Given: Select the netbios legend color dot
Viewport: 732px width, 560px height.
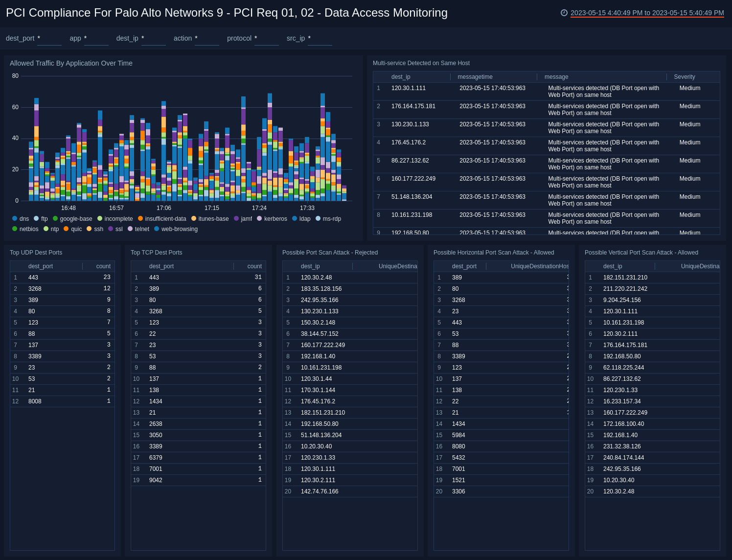Looking at the screenshot, I should [x=15, y=229].
